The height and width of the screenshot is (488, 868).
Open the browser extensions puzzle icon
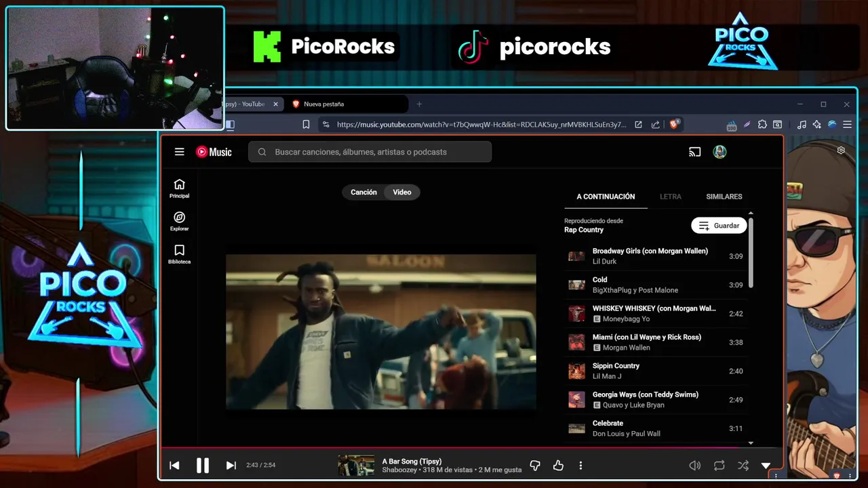point(762,125)
